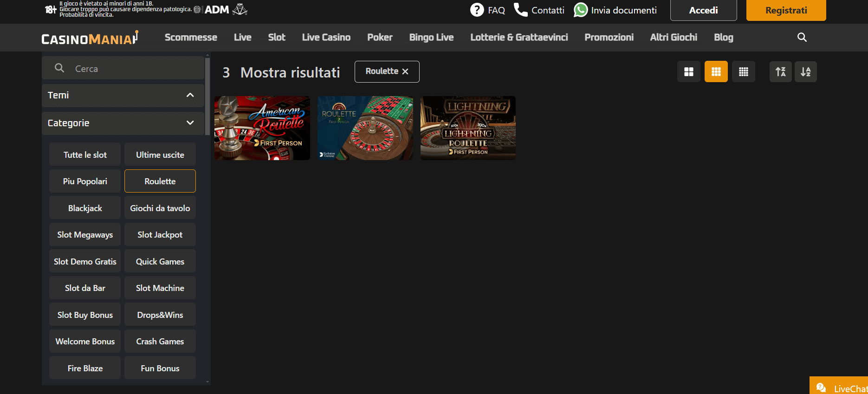The image size is (868, 394).
Task: Go to Promozioni page
Action: pos(609,37)
